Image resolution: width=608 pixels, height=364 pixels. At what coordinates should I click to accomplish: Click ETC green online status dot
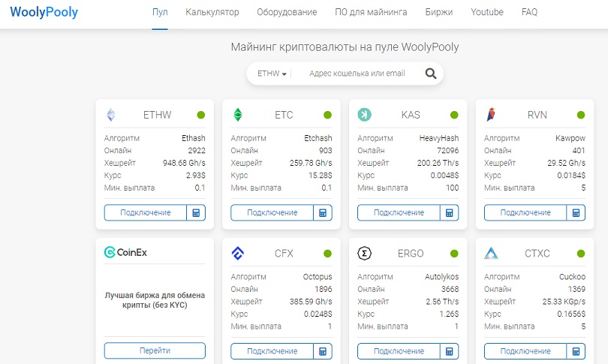pos(328,115)
